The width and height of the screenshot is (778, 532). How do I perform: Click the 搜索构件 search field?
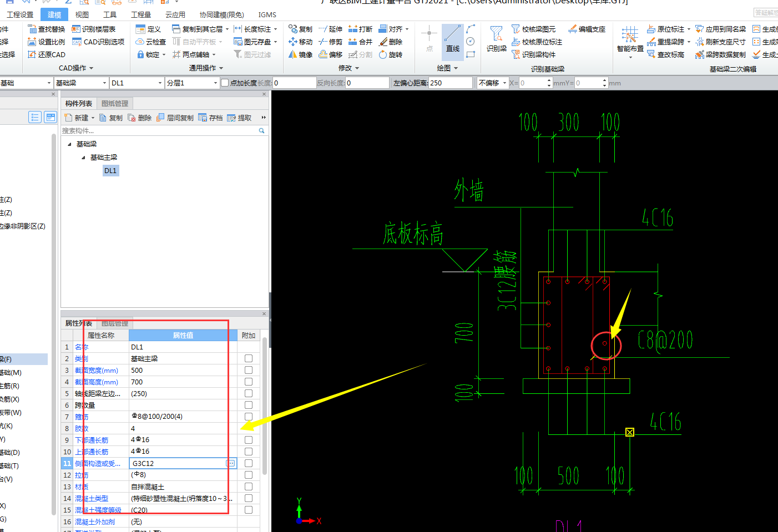(x=164, y=131)
